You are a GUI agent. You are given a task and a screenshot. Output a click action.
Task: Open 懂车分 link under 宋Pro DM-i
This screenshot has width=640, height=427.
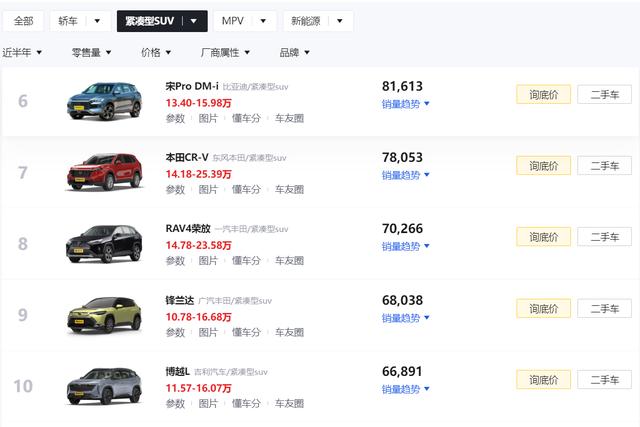coord(246,118)
